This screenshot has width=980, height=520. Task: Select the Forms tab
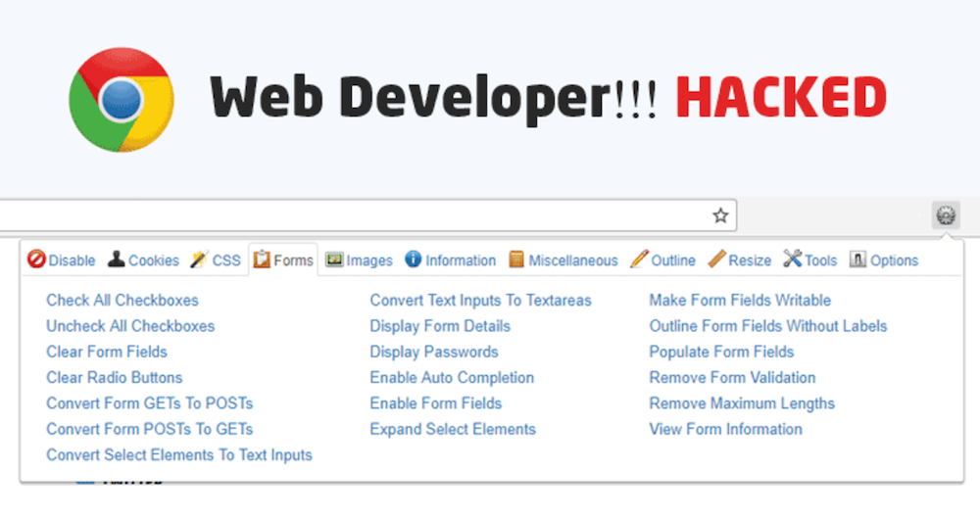(x=293, y=260)
